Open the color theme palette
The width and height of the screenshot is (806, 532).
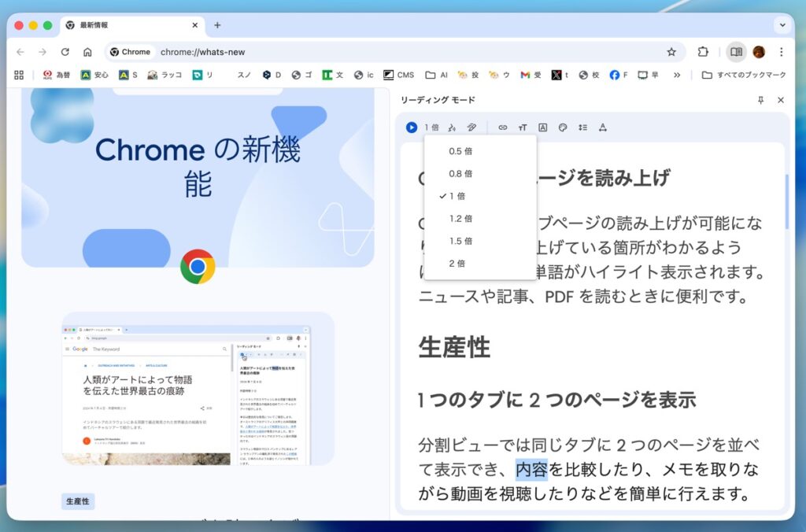coord(563,127)
